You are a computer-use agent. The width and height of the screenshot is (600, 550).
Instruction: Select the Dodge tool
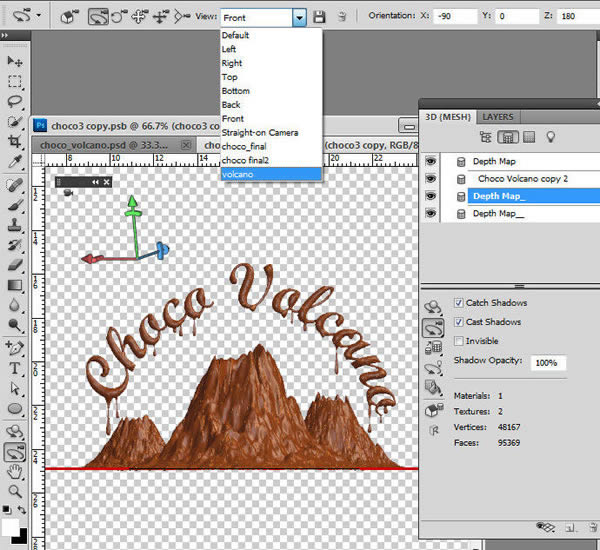tap(15, 325)
